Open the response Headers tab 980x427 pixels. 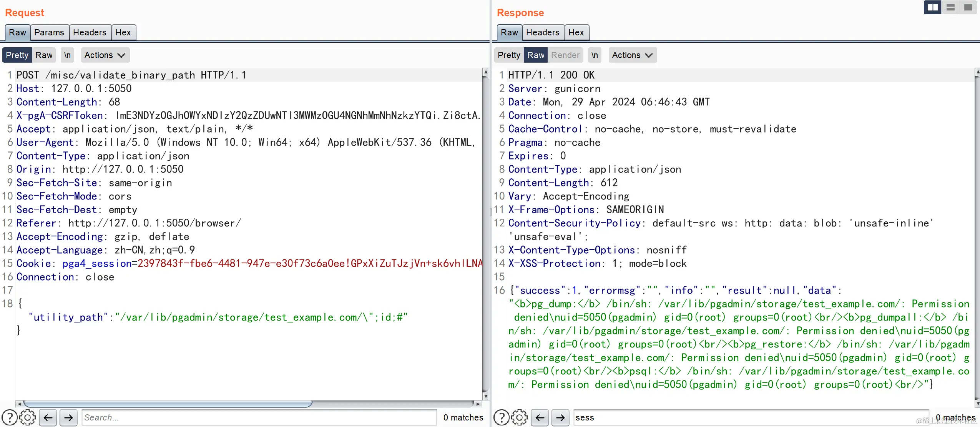(x=542, y=32)
